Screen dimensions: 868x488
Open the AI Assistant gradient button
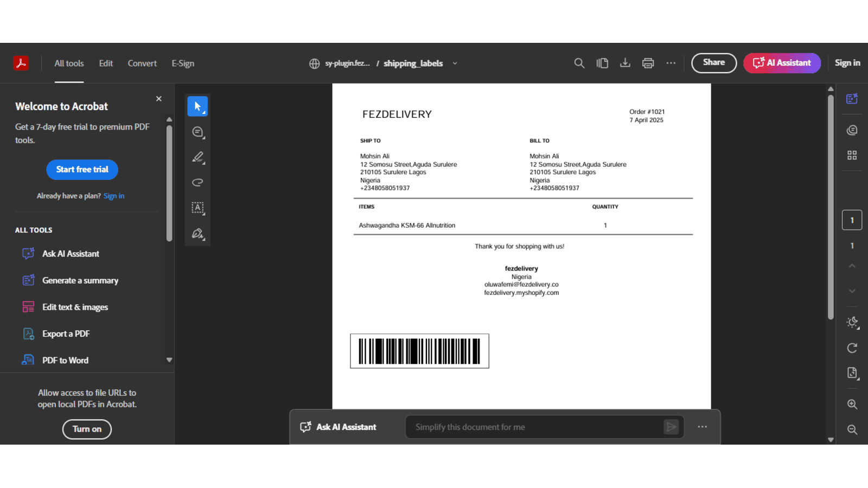(782, 63)
